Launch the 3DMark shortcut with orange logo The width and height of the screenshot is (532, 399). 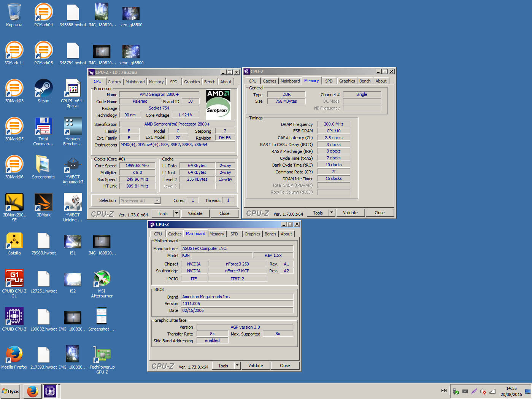[43, 205]
